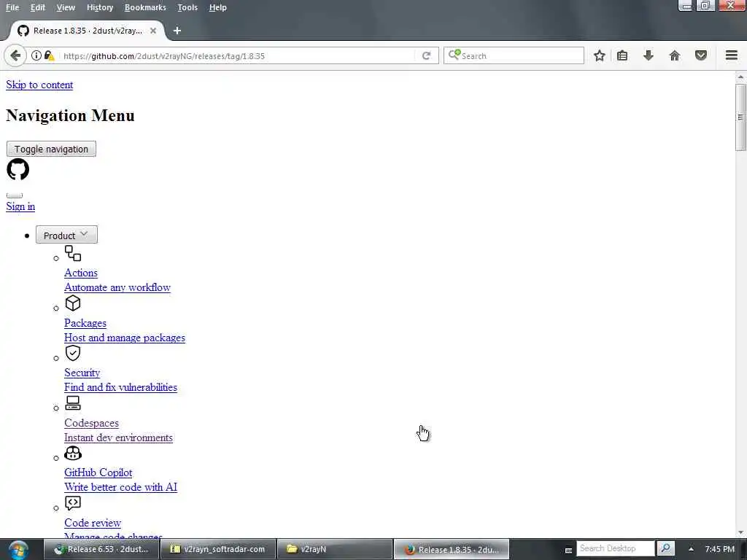Click the Search Desktop taskbar field
Image resolution: width=747 pixels, height=560 pixels.
tap(616, 548)
